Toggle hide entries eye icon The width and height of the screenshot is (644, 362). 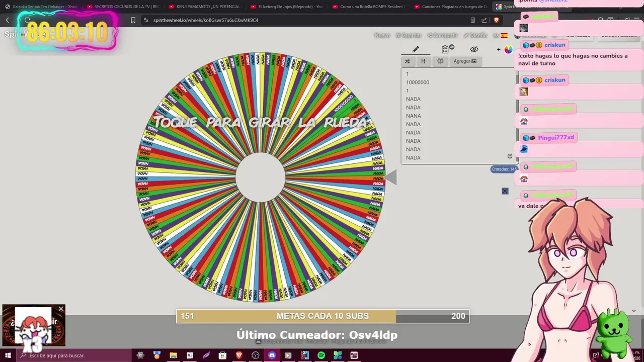474,49
